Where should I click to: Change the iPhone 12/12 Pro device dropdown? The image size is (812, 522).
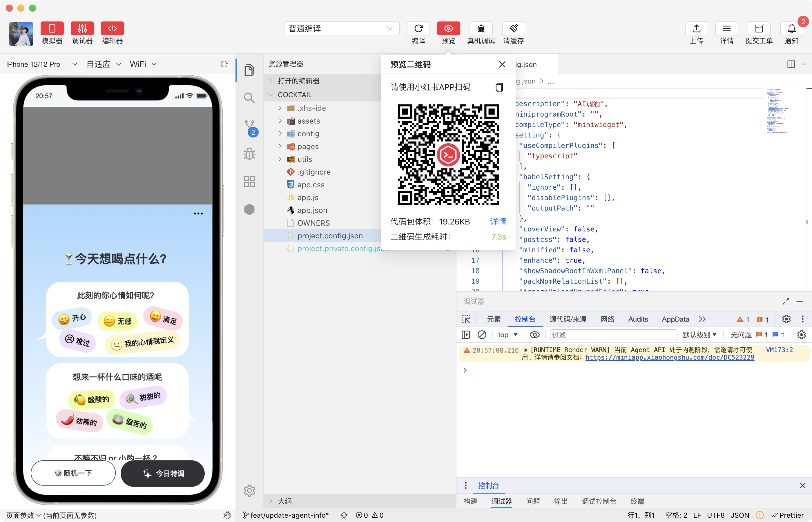click(41, 64)
